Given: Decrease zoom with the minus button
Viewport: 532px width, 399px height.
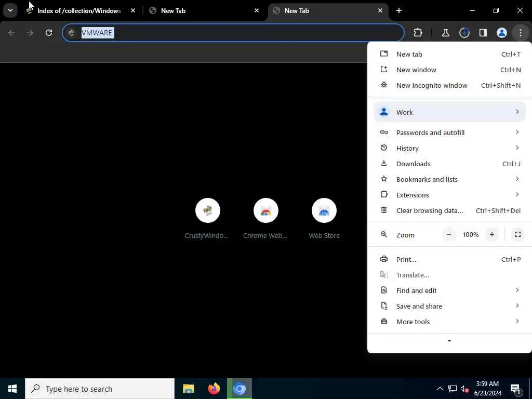Looking at the screenshot, I should coord(448,234).
